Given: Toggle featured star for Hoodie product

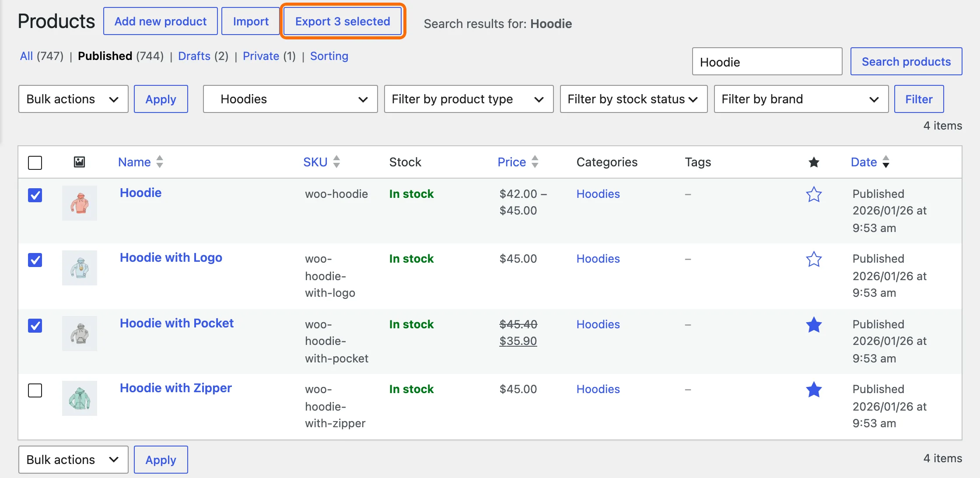Looking at the screenshot, I should tap(814, 194).
